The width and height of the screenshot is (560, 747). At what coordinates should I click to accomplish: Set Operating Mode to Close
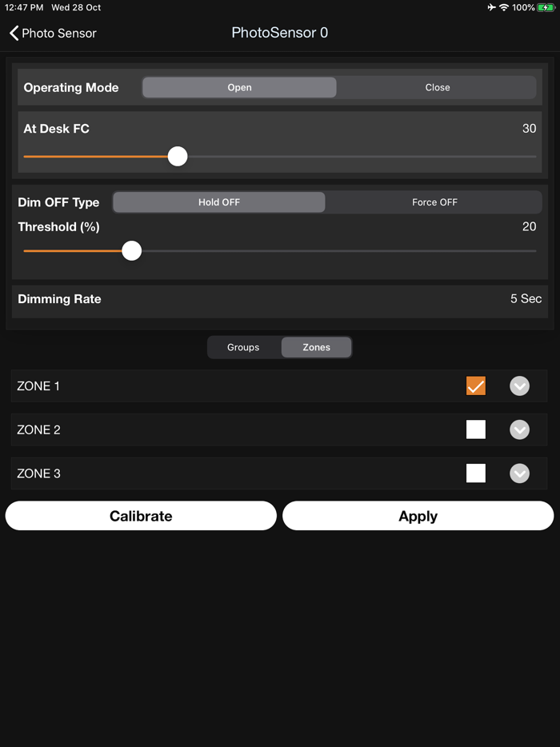click(x=437, y=88)
